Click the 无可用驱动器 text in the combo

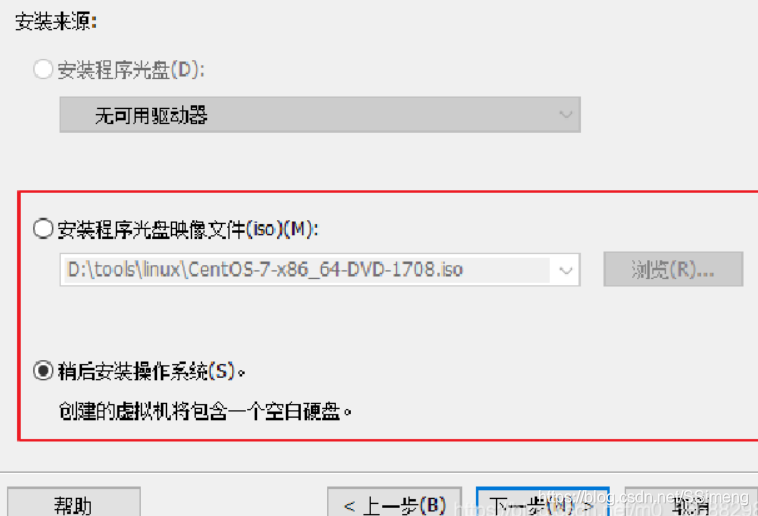(x=151, y=115)
